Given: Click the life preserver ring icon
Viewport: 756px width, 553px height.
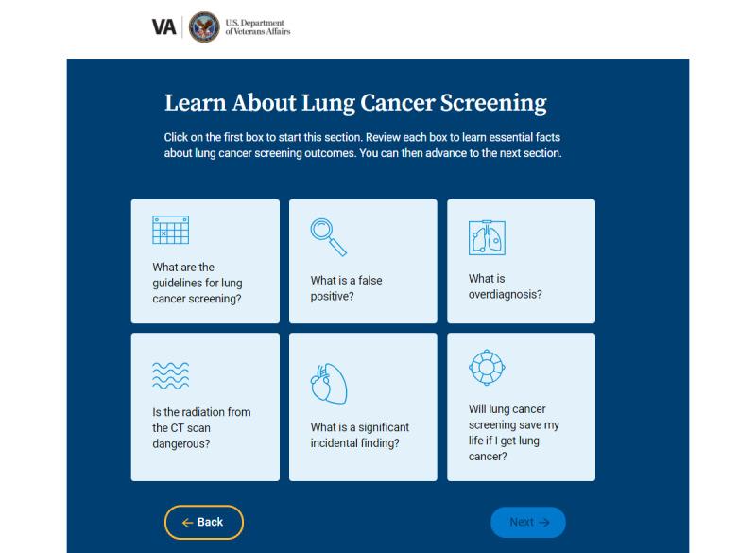Looking at the screenshot, I should pos(487,368).
